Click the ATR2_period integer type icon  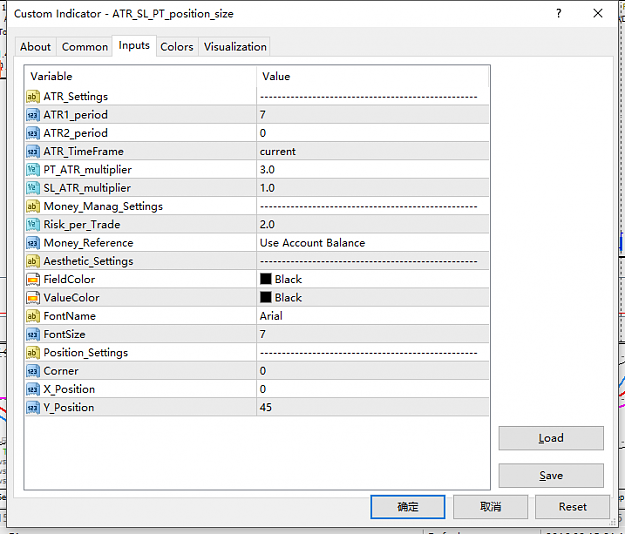(33, 133)
